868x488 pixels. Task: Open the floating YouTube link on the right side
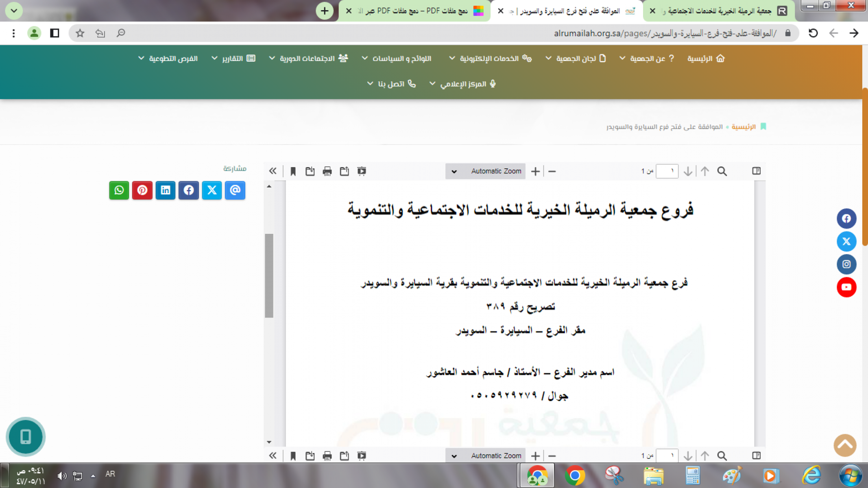pos(846,287)
